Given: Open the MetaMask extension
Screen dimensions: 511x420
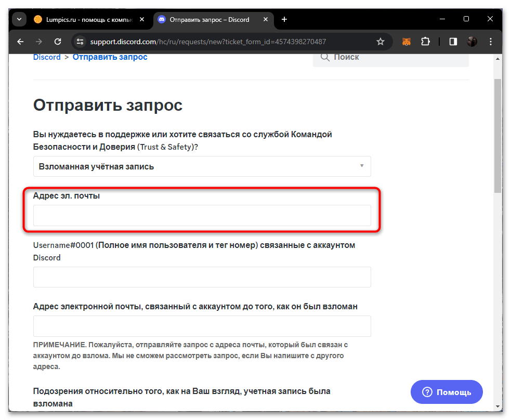Looking at the screenshot, I should tap(406, 41).
